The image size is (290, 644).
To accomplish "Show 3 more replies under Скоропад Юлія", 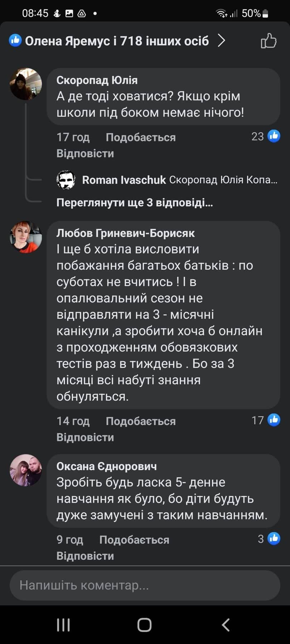I will tap(134, 203).
